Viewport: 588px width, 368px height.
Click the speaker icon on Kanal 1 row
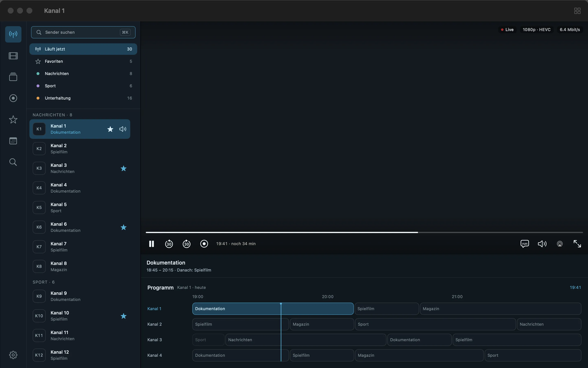coord(123,129)
